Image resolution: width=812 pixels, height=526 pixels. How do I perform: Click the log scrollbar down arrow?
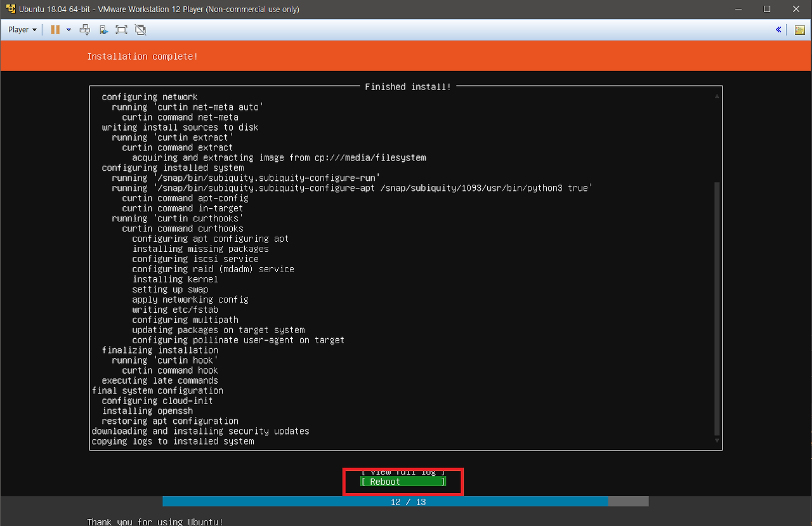(717, 440)
